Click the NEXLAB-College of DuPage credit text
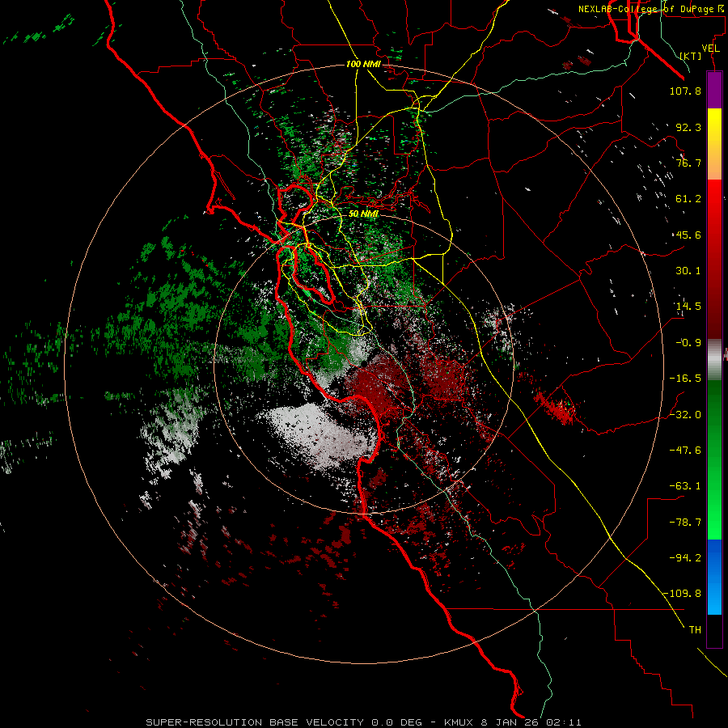728x728 pixels. click(x=651, y=9)
